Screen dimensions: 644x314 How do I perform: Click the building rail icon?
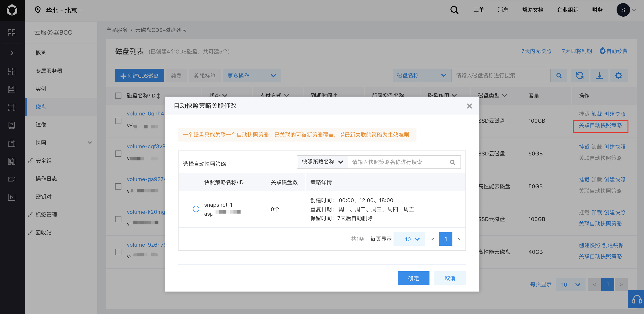point(12,143)
